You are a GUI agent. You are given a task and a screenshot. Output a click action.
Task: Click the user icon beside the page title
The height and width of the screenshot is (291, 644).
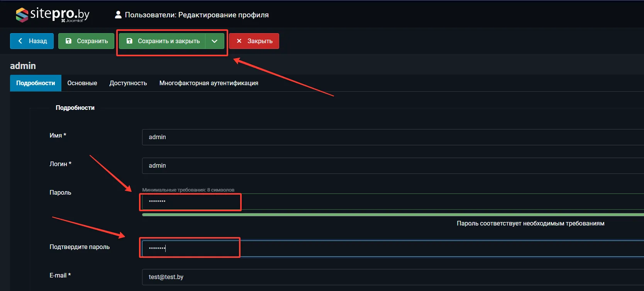click(118, 15)
